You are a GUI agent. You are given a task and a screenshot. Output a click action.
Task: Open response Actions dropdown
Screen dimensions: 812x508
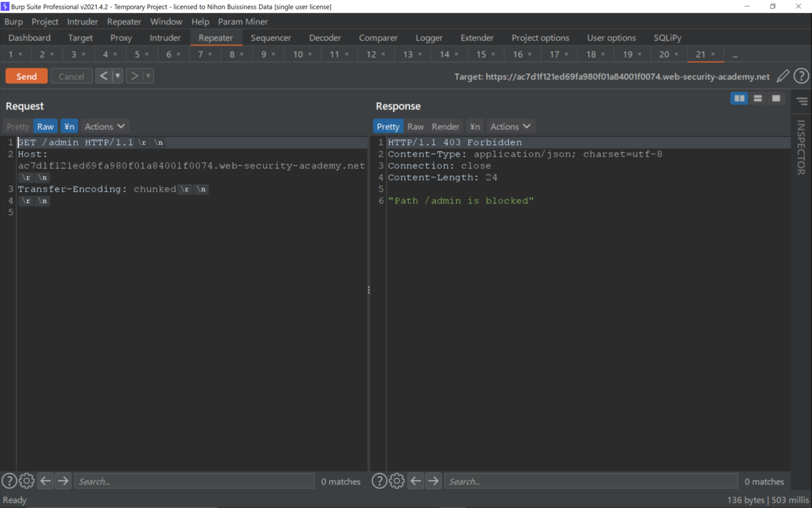[x=511, y=126]
